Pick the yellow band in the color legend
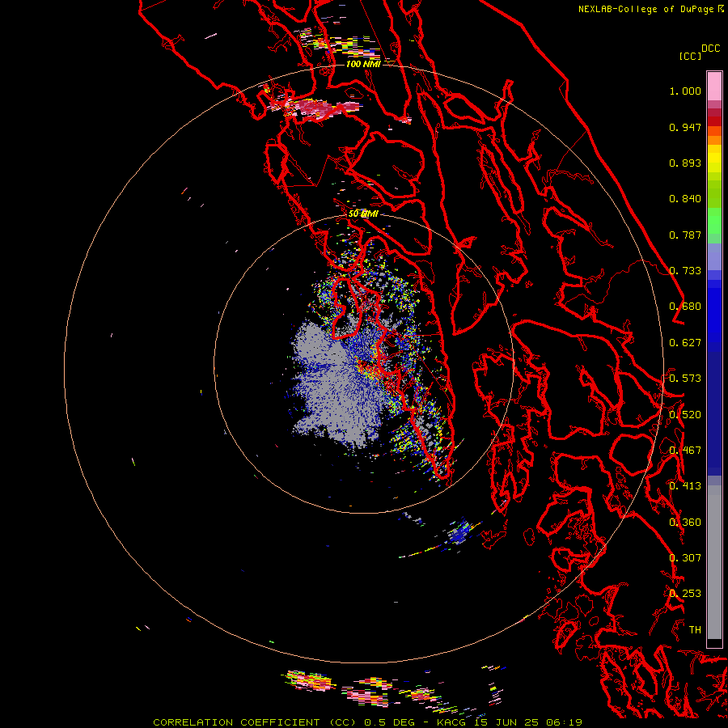Screen dimensions: 728x728 (714, 159)
